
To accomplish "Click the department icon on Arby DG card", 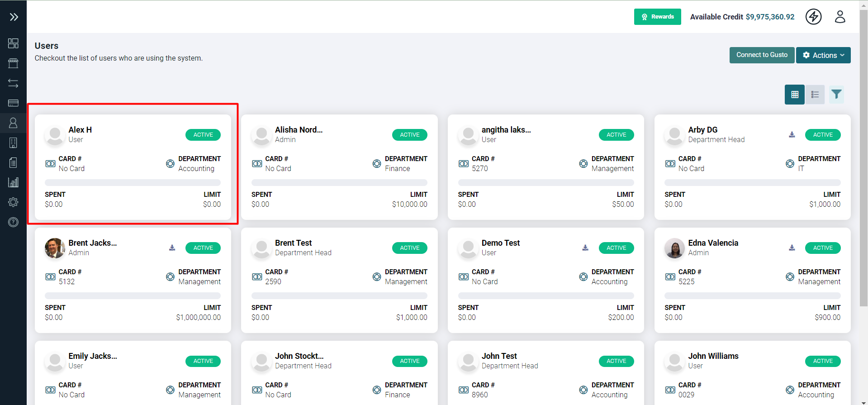I will pos(790,163).
